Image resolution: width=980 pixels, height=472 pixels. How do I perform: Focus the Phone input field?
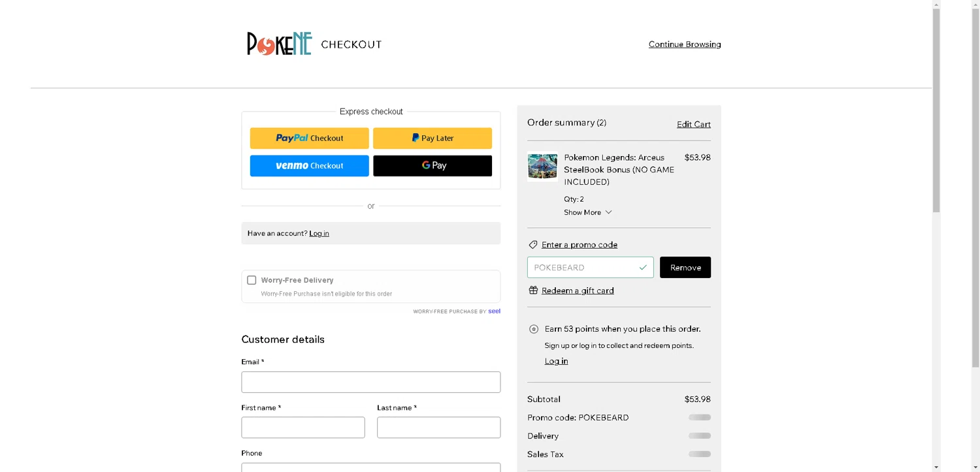(x=371, y=467)
